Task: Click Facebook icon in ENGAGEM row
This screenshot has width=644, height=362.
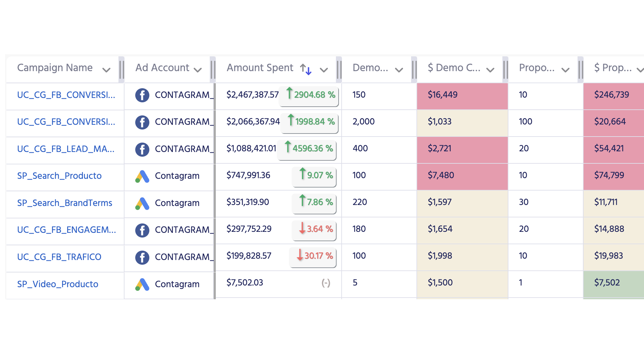Action: click(x=142, y=230)
